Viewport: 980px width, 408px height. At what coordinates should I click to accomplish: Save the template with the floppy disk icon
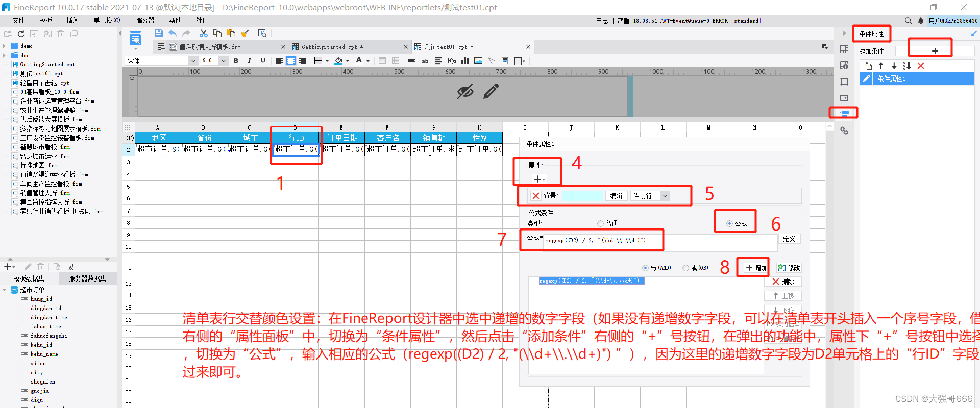[159, 33]
